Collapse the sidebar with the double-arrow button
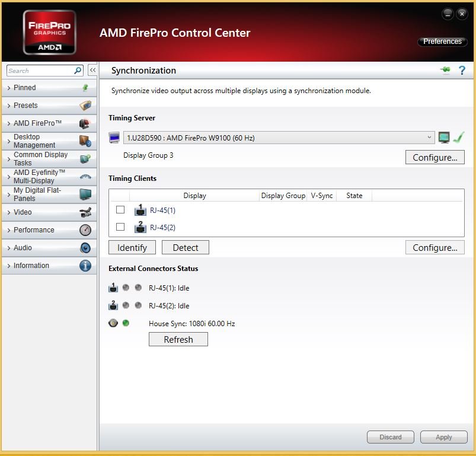 (92, 70)
